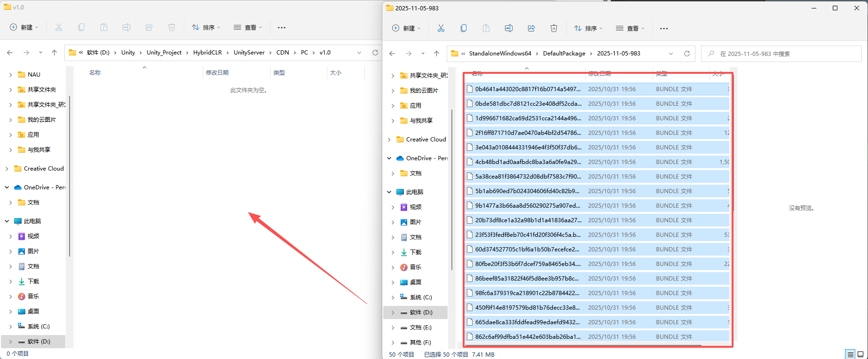Open 查看 menu in 2025-11-05-983 window
The image size is (868, 359).
(630, 28)
